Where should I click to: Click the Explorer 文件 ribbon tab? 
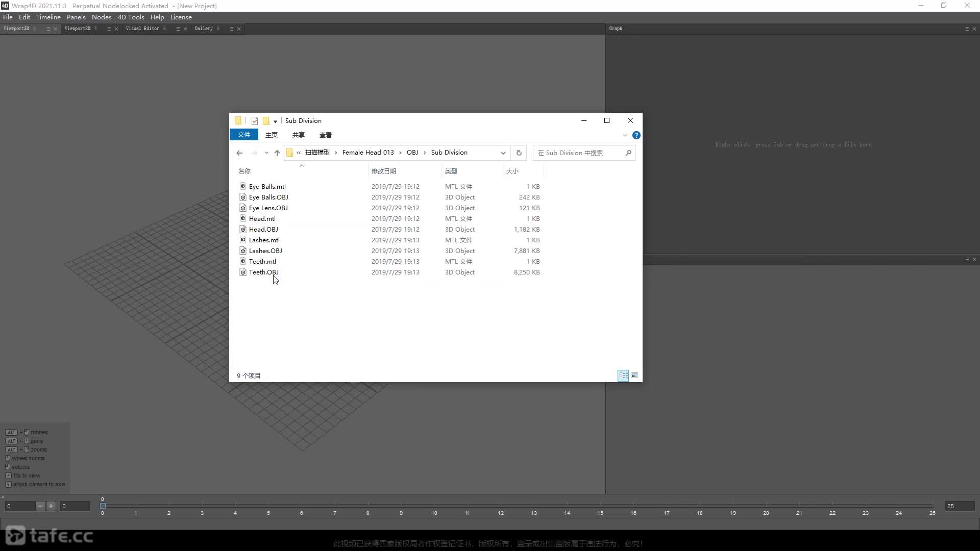click(244, 135)
